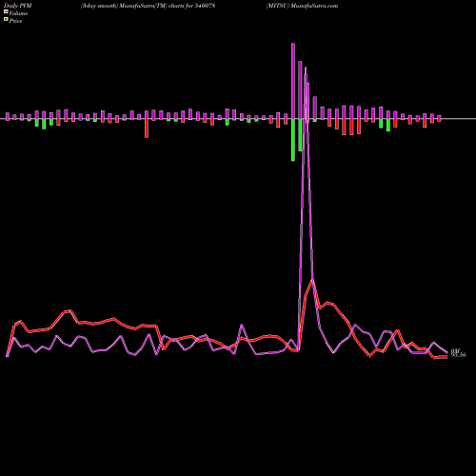Click the peak of the magenta volume line
The image size is (476, 476).
[x=306, y=68]
